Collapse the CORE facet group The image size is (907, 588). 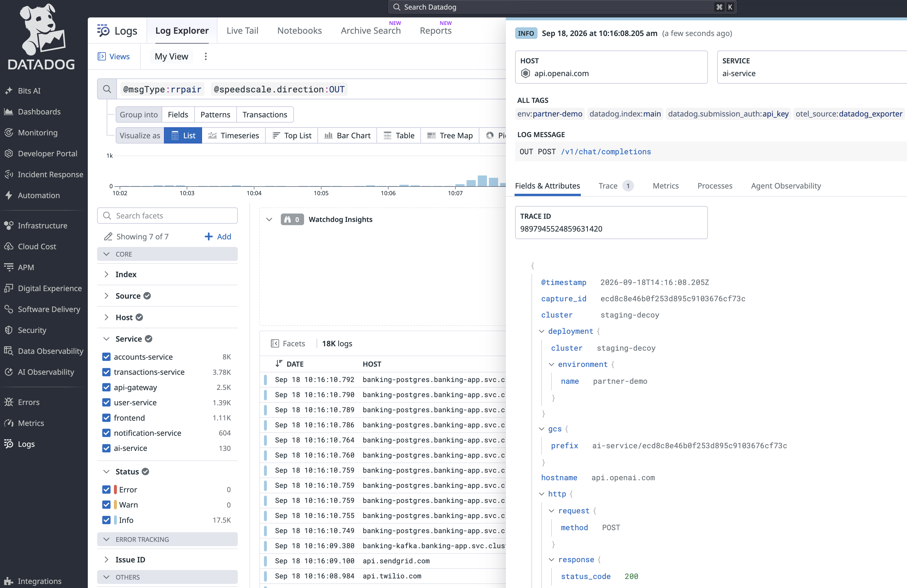tap(106, 254)
